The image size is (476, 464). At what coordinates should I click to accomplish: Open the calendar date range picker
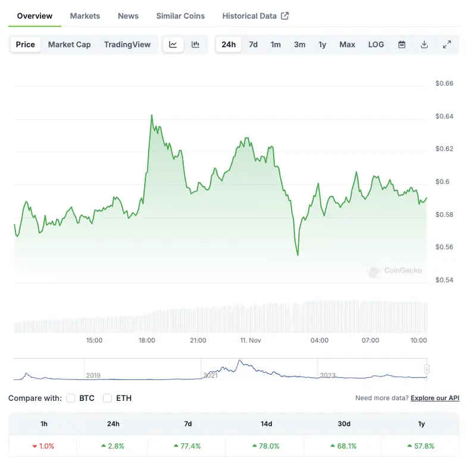pos(402,45)
